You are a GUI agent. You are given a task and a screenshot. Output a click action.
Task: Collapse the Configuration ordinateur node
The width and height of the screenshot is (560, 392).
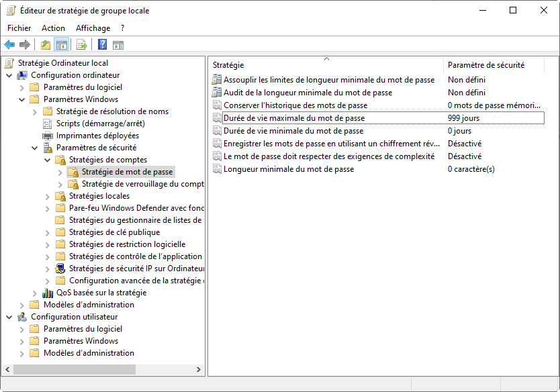(9, 75)
